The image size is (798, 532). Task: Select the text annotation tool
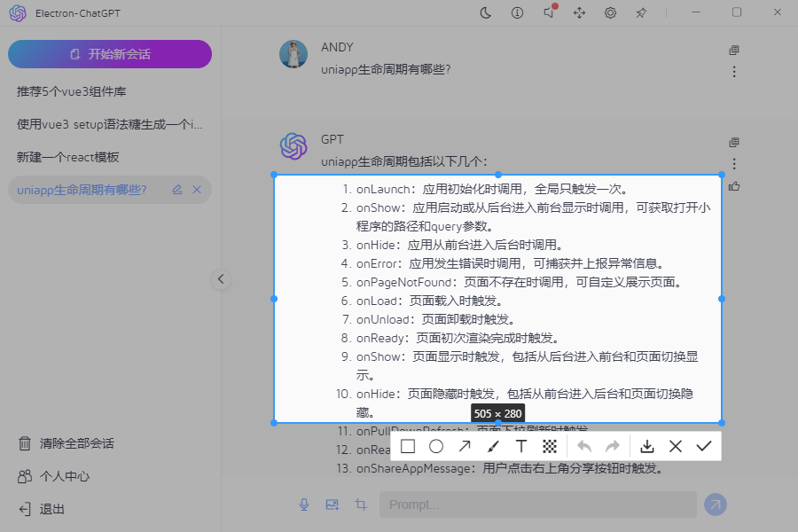click(x=521, y=446)
